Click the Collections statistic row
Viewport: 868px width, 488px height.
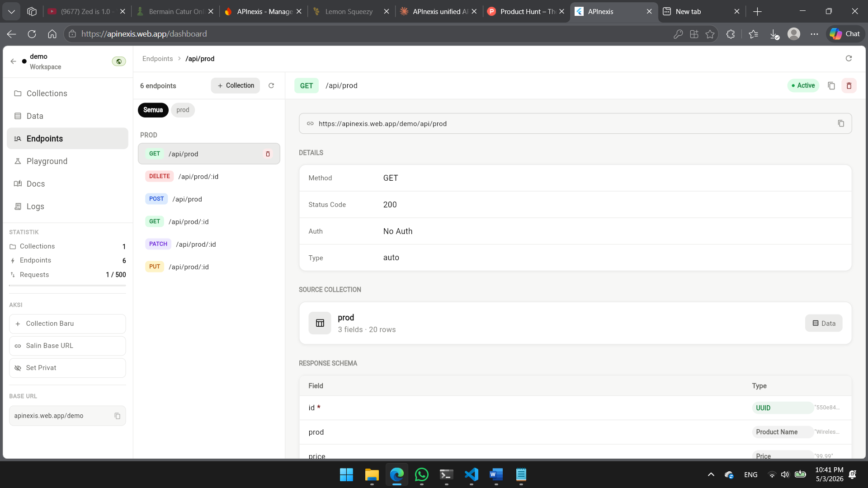pos(67,246)
